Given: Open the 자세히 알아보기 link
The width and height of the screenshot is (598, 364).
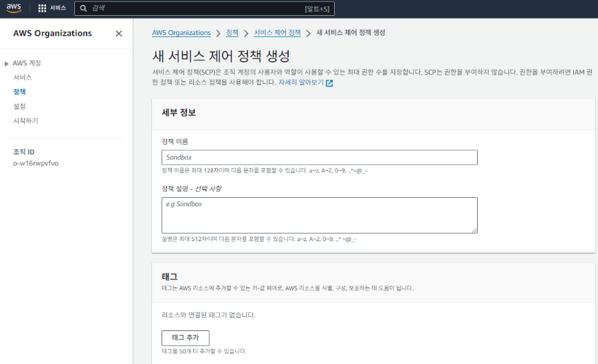Looking at the screenshot, I should coord(301,82).
